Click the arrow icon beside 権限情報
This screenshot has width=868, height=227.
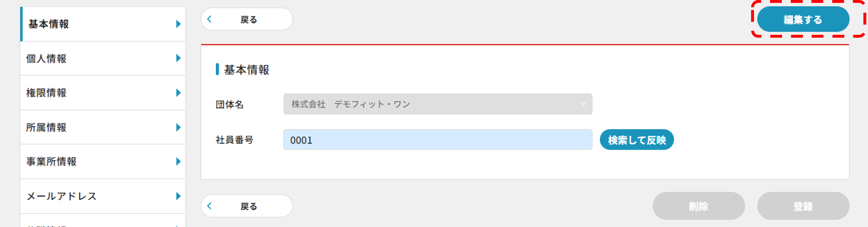[x=178, y=93]
